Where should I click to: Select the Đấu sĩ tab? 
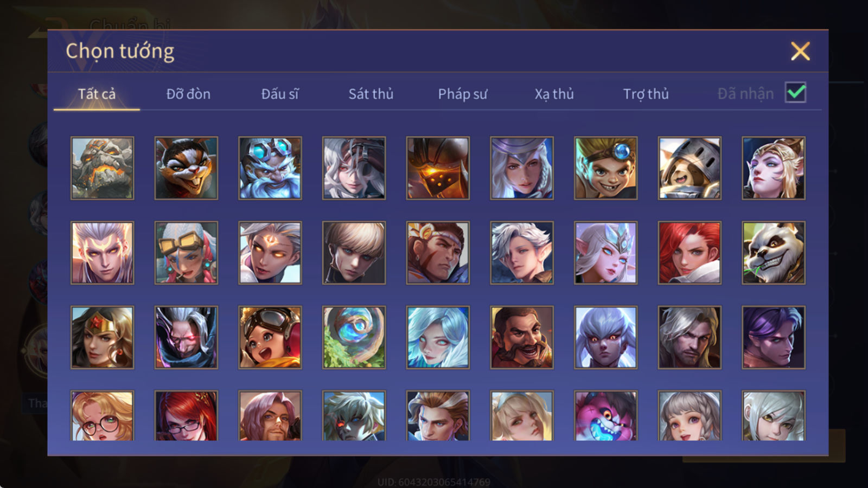coord(279,94)
